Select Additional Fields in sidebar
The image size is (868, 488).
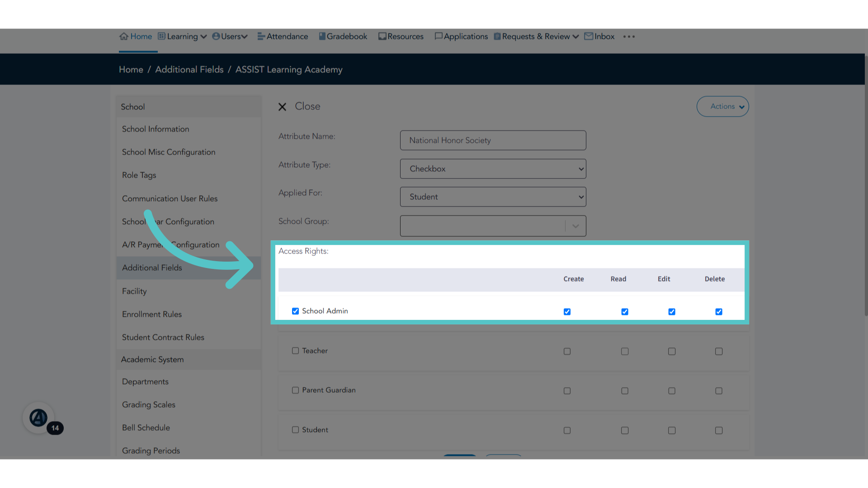click(x=189, y=268)
